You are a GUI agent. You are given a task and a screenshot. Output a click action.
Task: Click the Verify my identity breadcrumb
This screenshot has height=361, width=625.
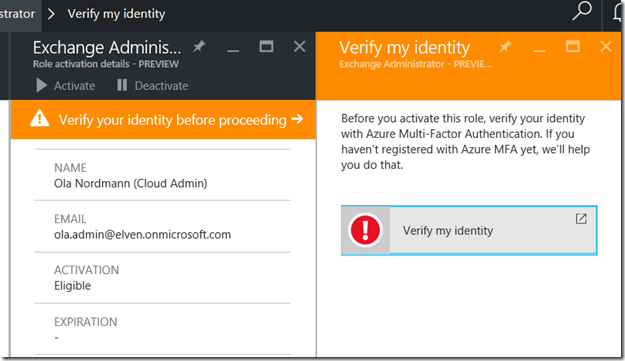[x=116, y=14]
